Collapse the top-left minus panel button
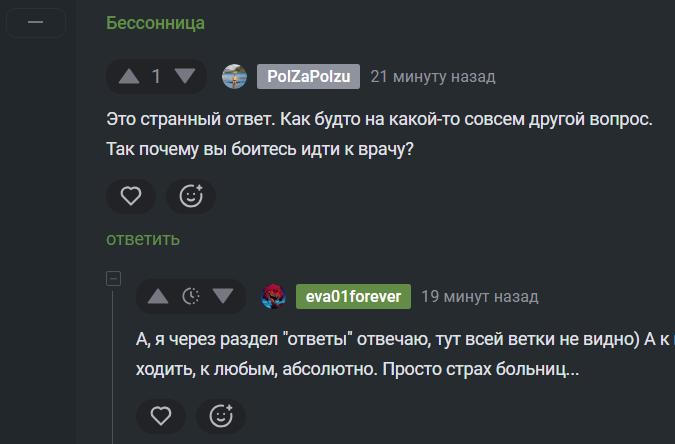The image size is (675, 444). [34, 23]
